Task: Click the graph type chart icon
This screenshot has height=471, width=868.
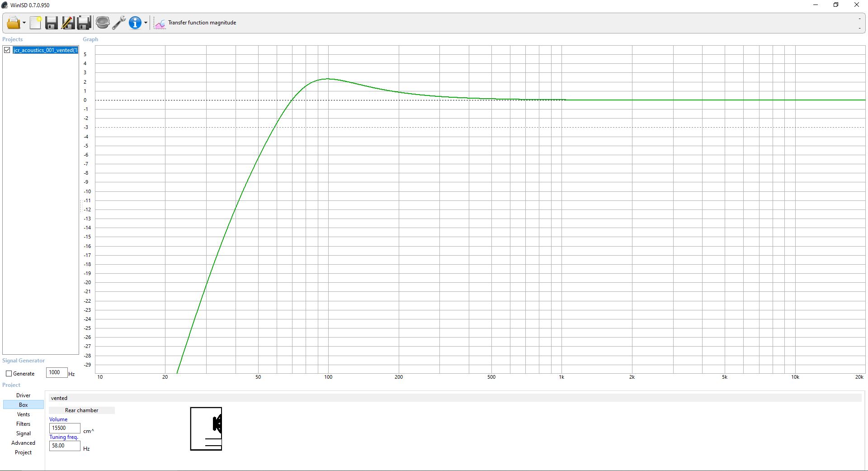Action: pyautogui.click(x=160, y=23)
